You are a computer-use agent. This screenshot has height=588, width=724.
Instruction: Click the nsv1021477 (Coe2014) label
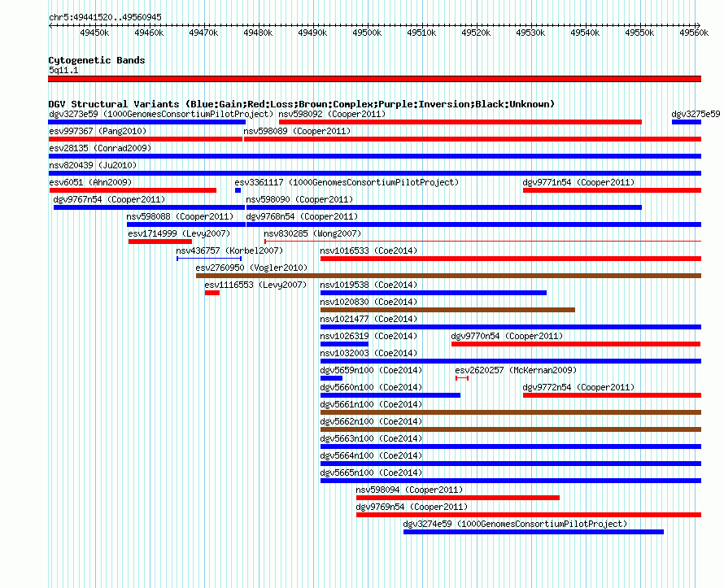point(369,319)
